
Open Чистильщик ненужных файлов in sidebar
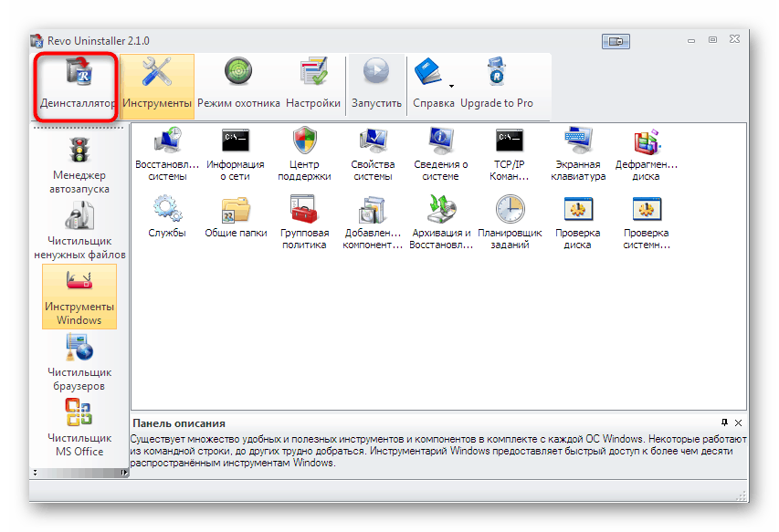[x=79, y=230]
